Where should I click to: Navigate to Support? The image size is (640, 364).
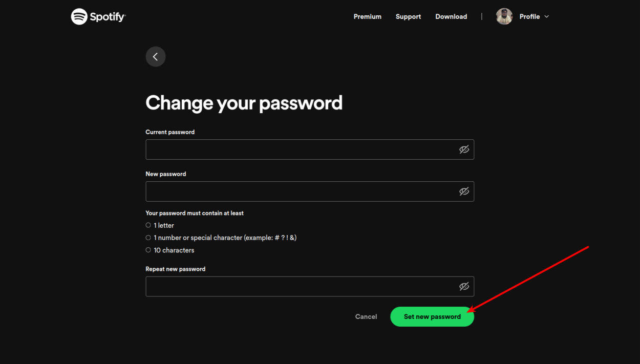pyautogui.click(x=408, y=16)
